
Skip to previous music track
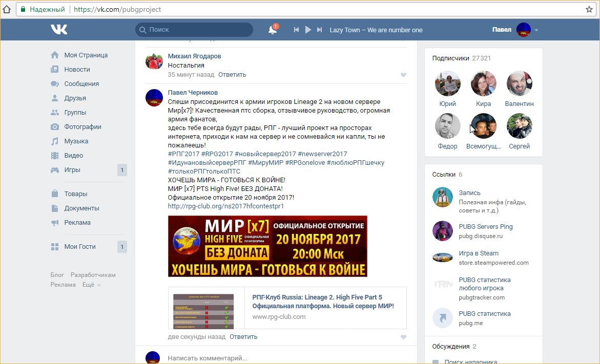[296, 30]
